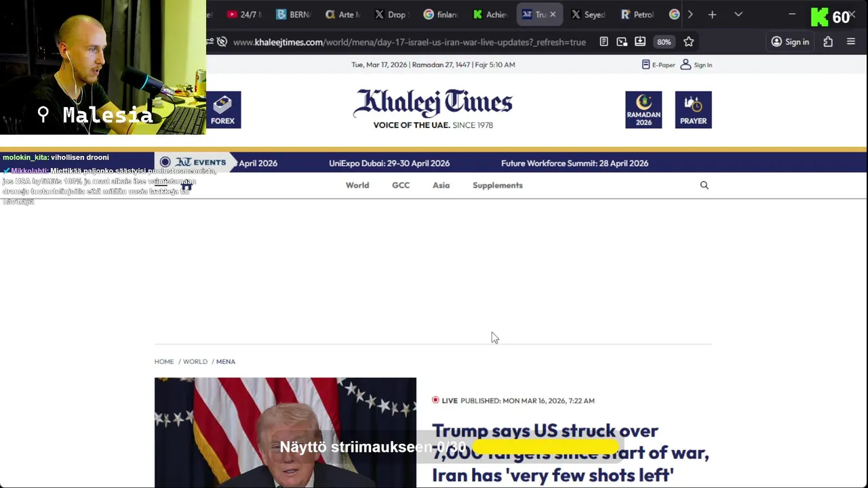Go to WORLD breadcrumb
This screenshot has height=488, width=868.
pyautogui.click(x=195, y=361)
